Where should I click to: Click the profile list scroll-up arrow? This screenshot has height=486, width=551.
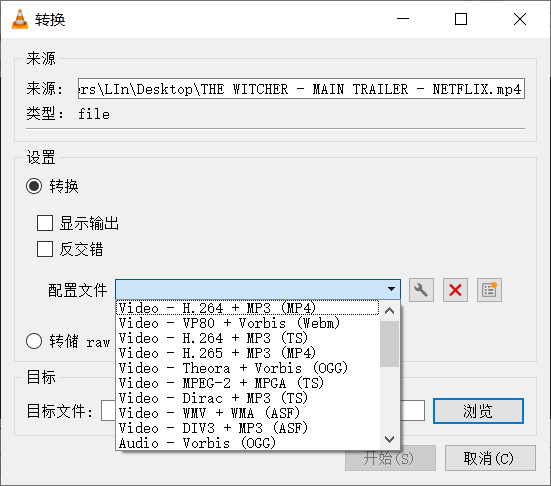point(389,311)
